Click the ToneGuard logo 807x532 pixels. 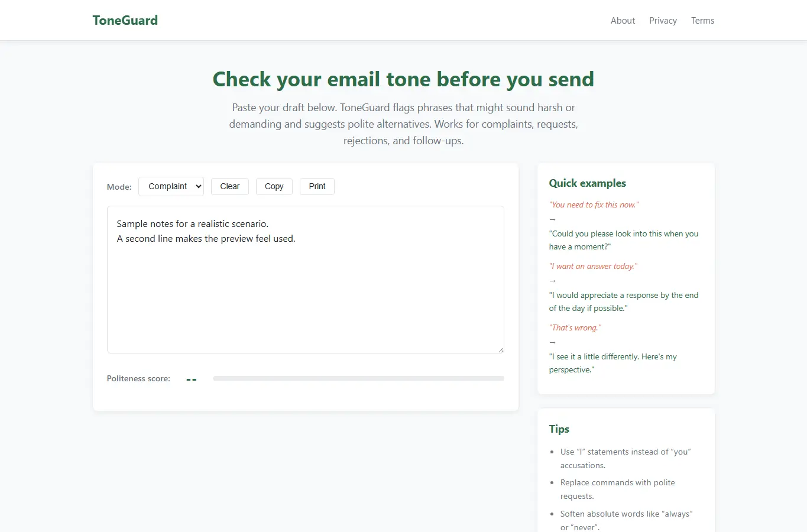pyautogui.click(x=125, y=20)
